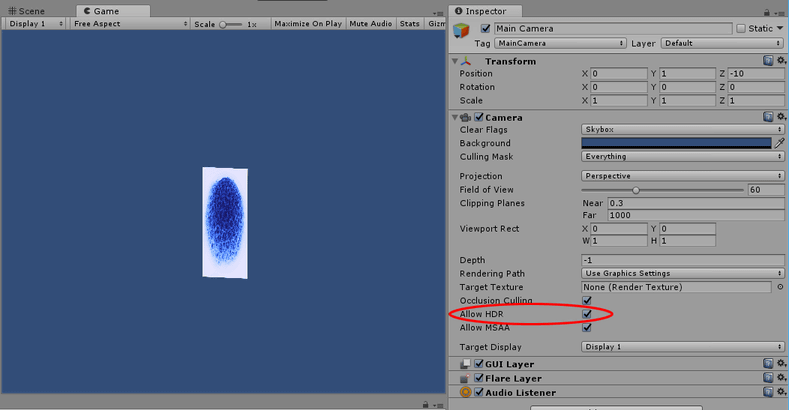789x410 pixels.
Task: Open Camera component gear settings menu
Action: [781, 117]
